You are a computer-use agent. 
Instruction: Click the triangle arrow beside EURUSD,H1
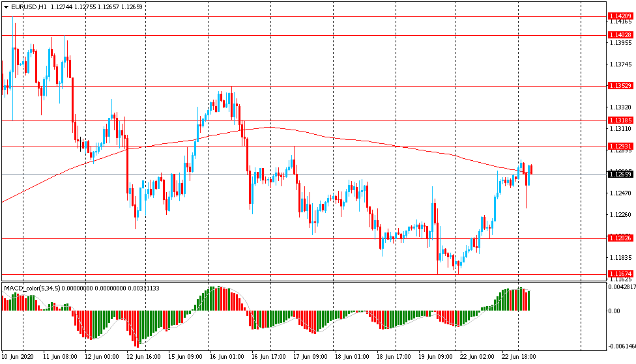[6, 7]
